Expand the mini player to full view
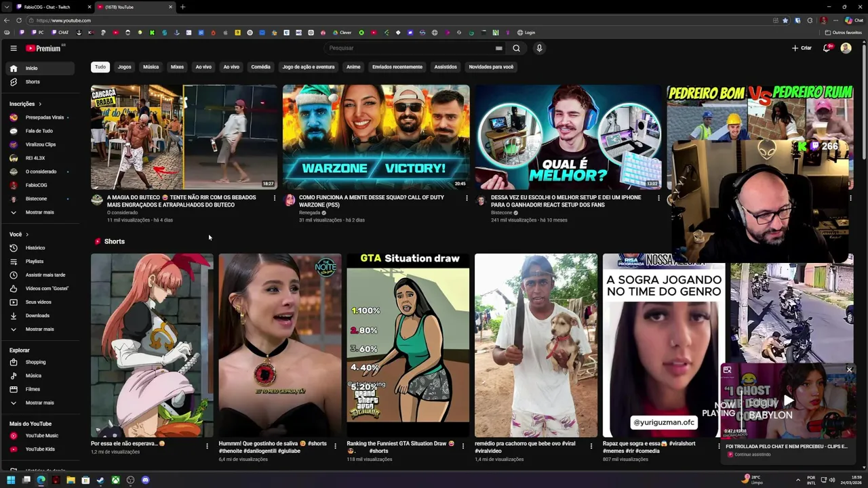 (x=727, y=370)
